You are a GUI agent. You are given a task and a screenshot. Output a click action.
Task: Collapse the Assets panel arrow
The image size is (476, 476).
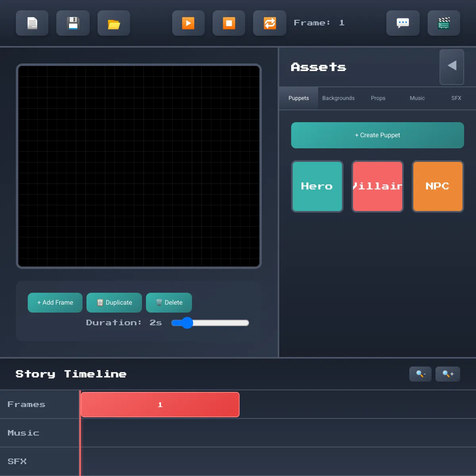(452, 67)
